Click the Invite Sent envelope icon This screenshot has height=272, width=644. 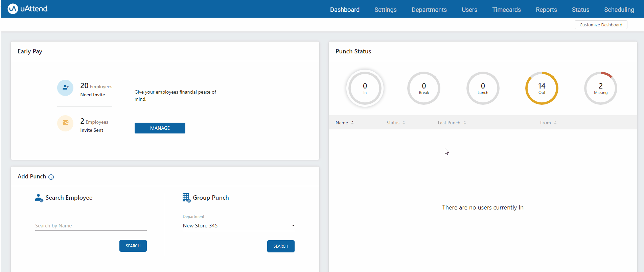pos(65,123)
